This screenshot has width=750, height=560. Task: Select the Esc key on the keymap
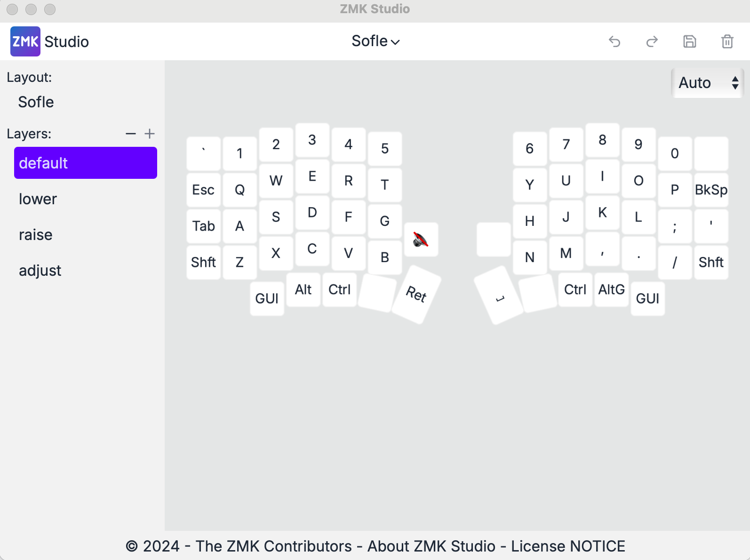tap(203, 190)
